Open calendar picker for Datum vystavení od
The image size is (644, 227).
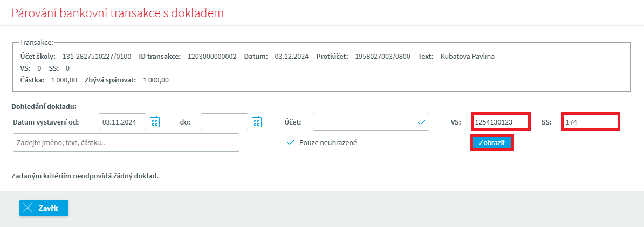(155, 122)
